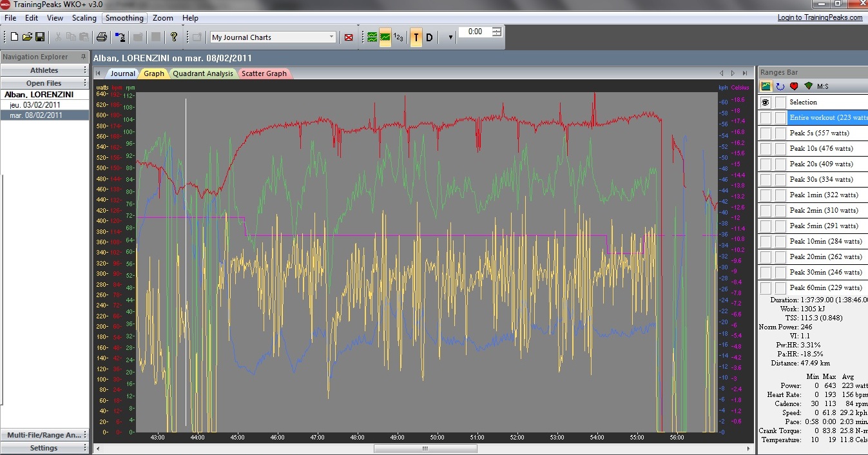This screenshot has width=868, height=455.
Task: Check second box for Peak 60min row
Action: click(x=780, y=287)
